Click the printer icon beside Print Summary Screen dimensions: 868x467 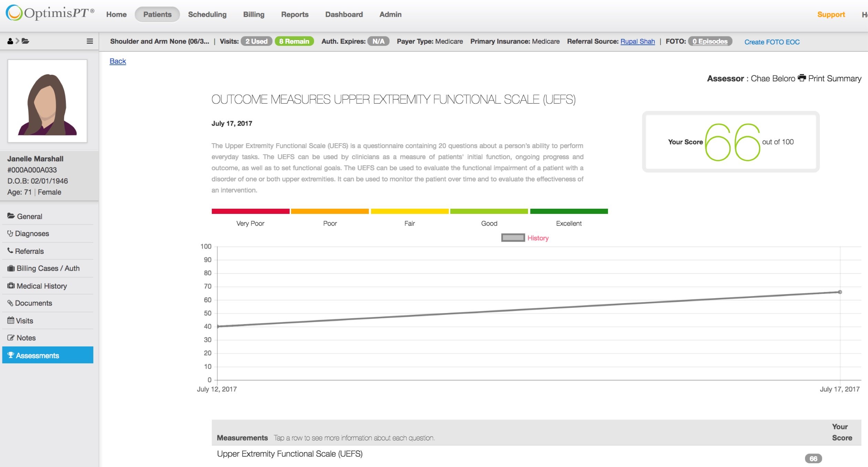(x=802, y=78)
